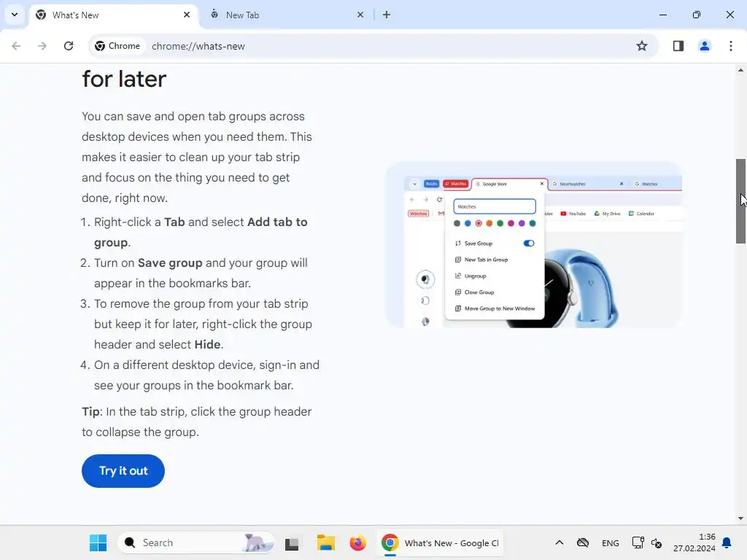Switch to the New Tab tab

click(x=287, y=15)
